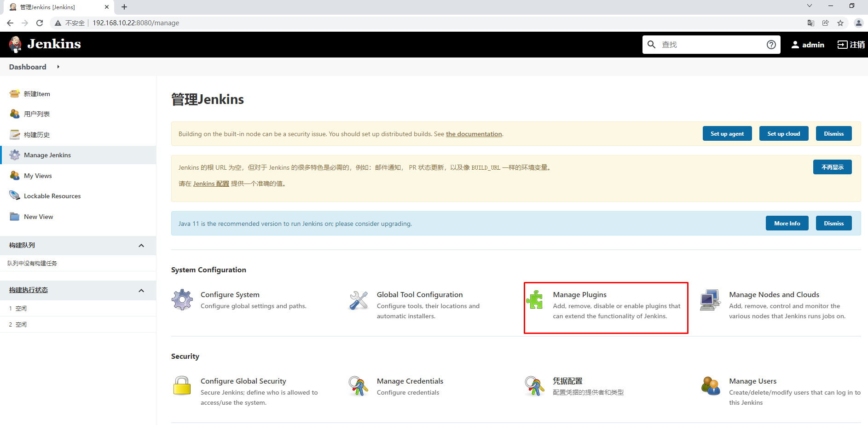
Task: Click the Configure System gear icon
Action: (x=182, y=300)
